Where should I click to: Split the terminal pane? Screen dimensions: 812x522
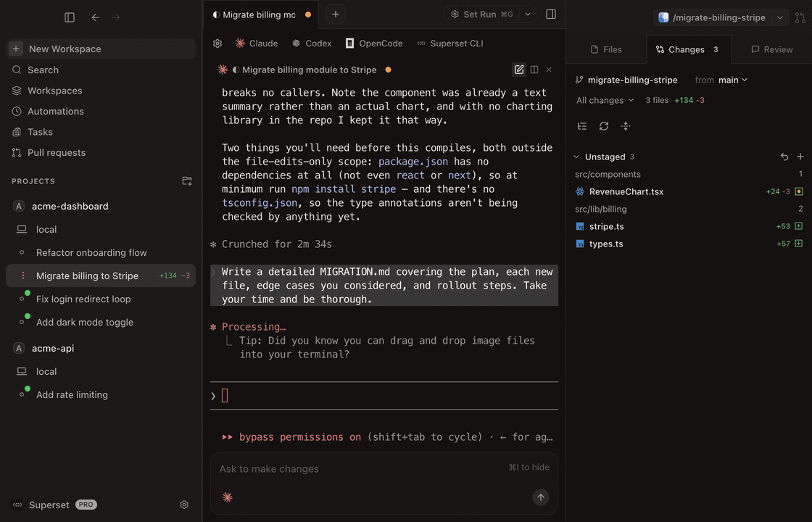coord(534,70)
